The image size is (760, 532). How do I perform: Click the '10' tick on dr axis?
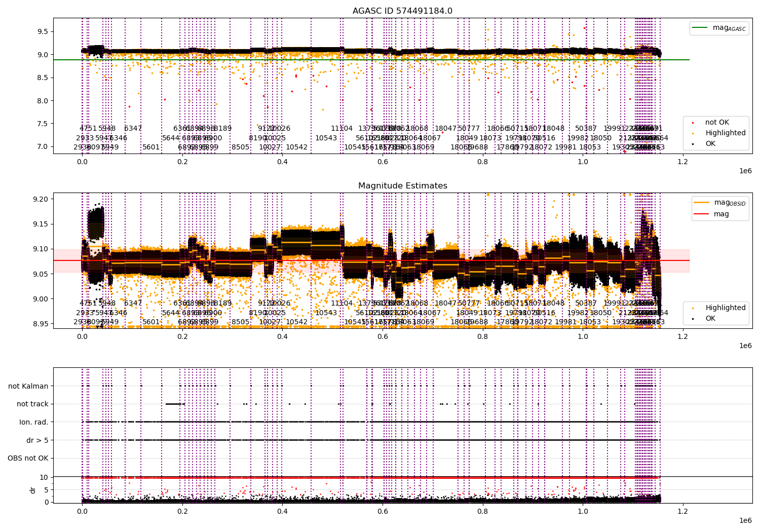[44, 477]
